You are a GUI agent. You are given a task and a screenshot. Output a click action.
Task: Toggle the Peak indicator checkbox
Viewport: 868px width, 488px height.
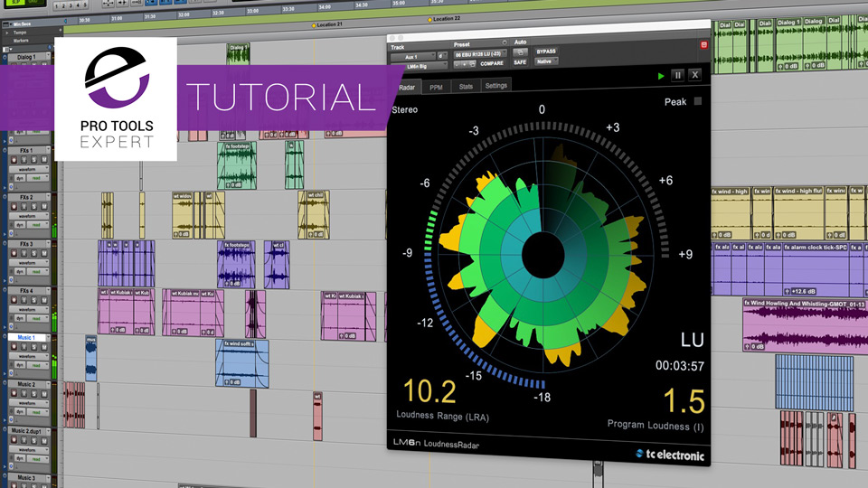click(x=698, y=100)
